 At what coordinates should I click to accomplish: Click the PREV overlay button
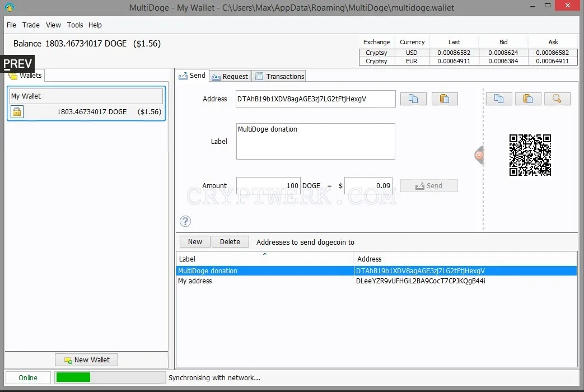(17, 64)
